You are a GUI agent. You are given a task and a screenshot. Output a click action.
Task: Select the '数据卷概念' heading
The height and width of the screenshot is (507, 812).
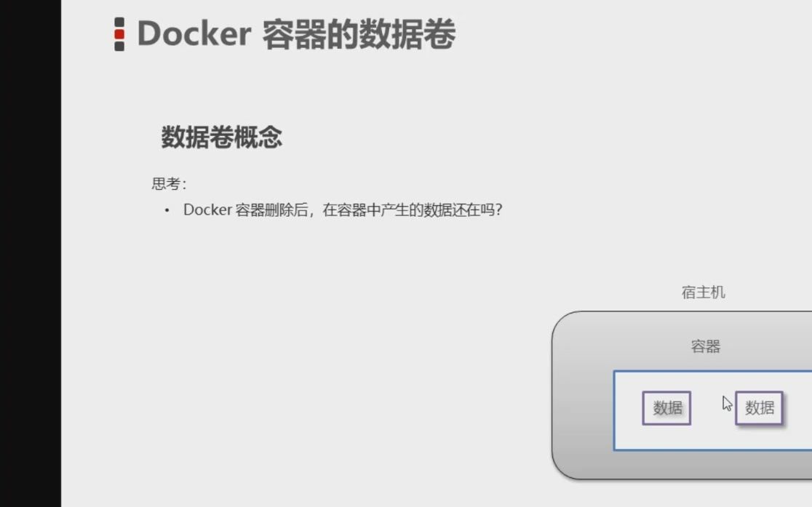click(x=222, y=137)
